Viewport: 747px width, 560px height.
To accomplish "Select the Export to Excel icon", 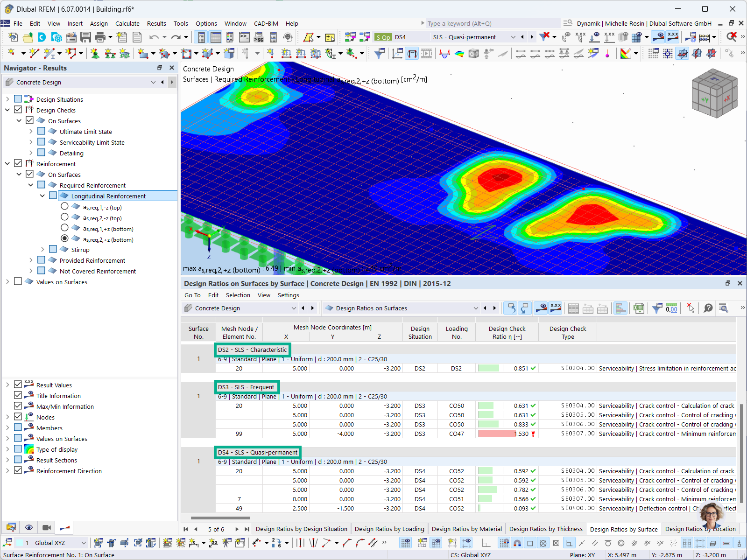I will click(639, 308).
